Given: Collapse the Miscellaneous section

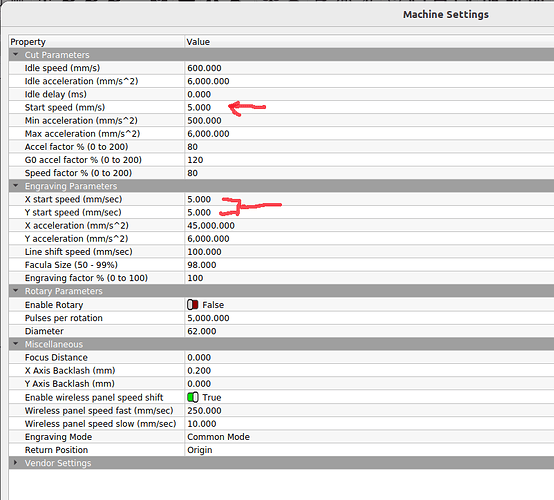Looking at the screenshot, I should (x=16, y=344).
